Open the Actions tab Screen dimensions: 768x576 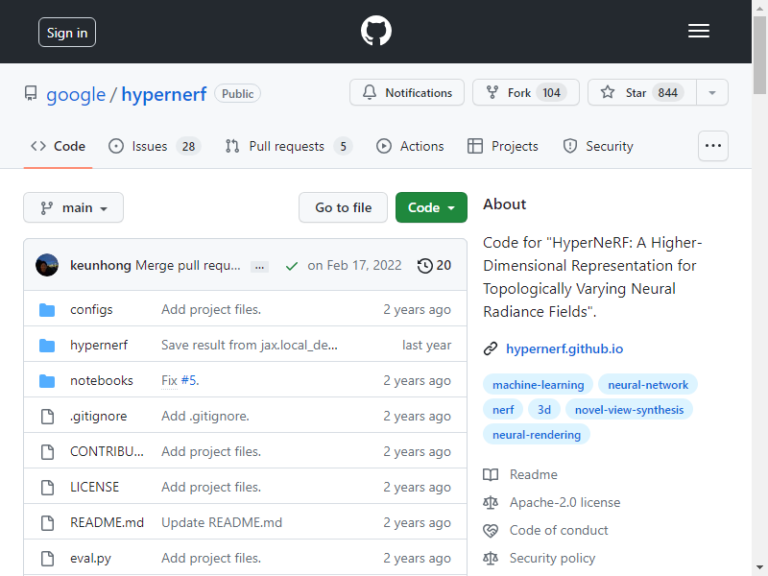click(x=410, y=146)
